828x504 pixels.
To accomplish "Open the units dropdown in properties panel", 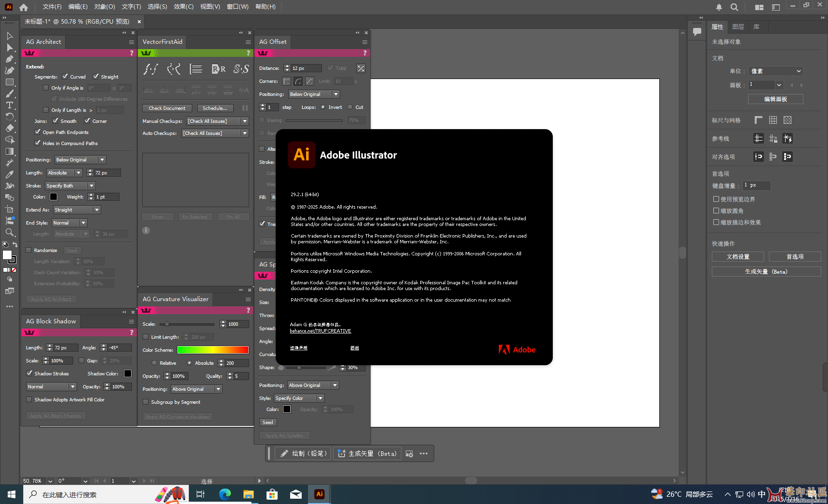I will [775, 71].
